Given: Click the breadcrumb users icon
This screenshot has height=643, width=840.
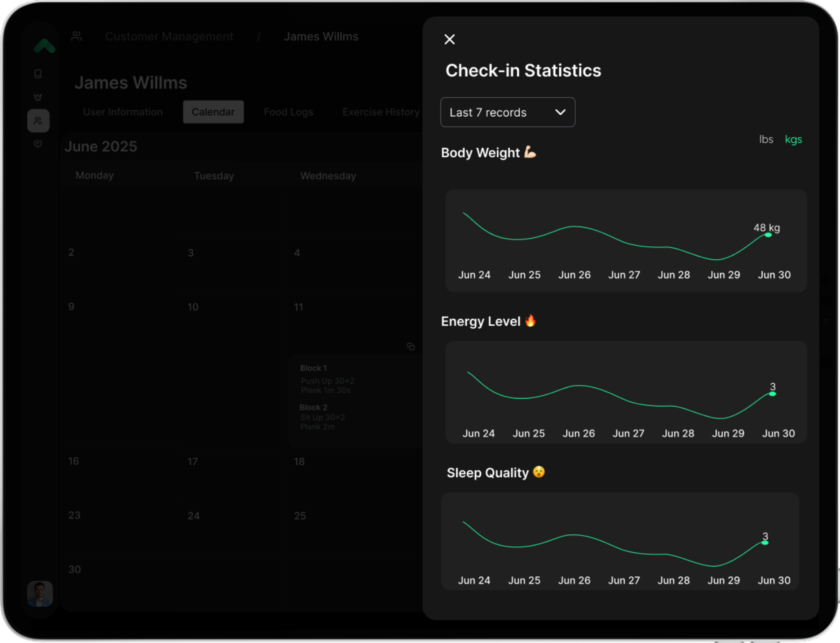Looking at the screenshot, I should (x=77, y=37).
